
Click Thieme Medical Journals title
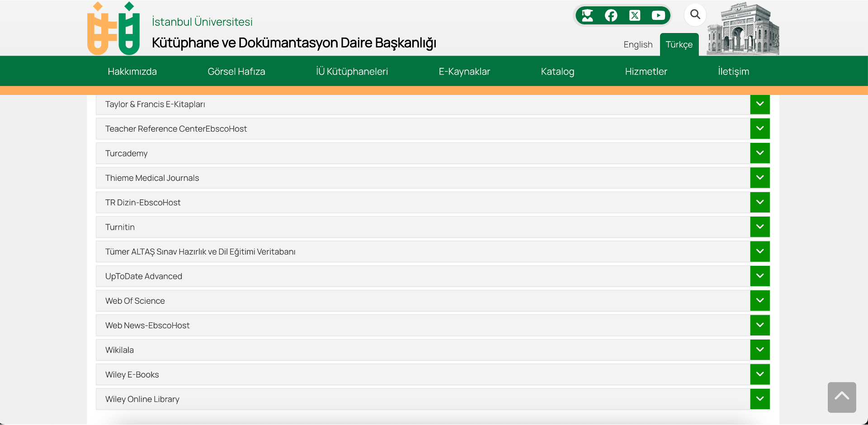pos(152,178)
